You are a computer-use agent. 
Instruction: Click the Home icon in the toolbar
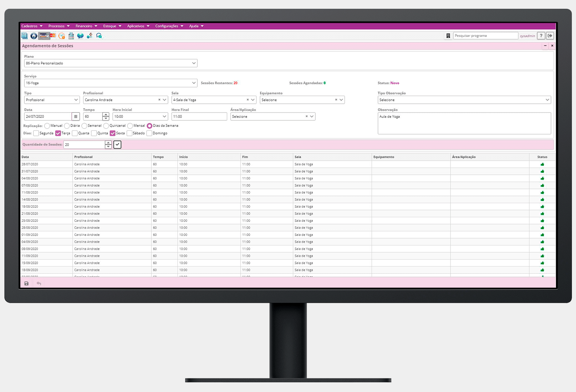pyautogui.click(x=34, y=36)
